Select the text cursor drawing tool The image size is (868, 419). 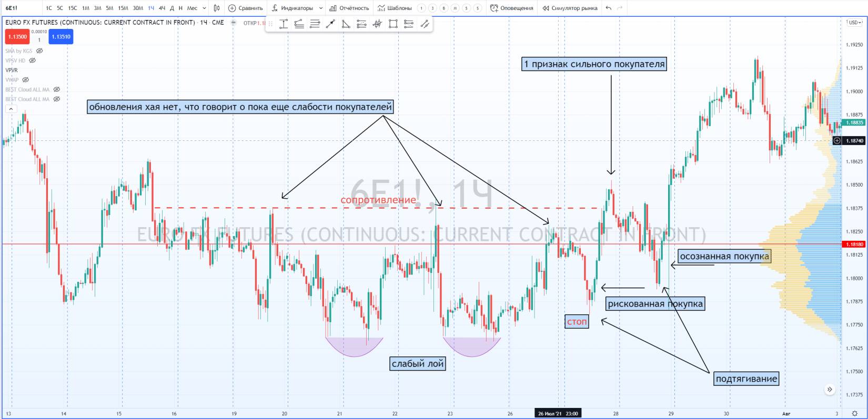point(284,24)
